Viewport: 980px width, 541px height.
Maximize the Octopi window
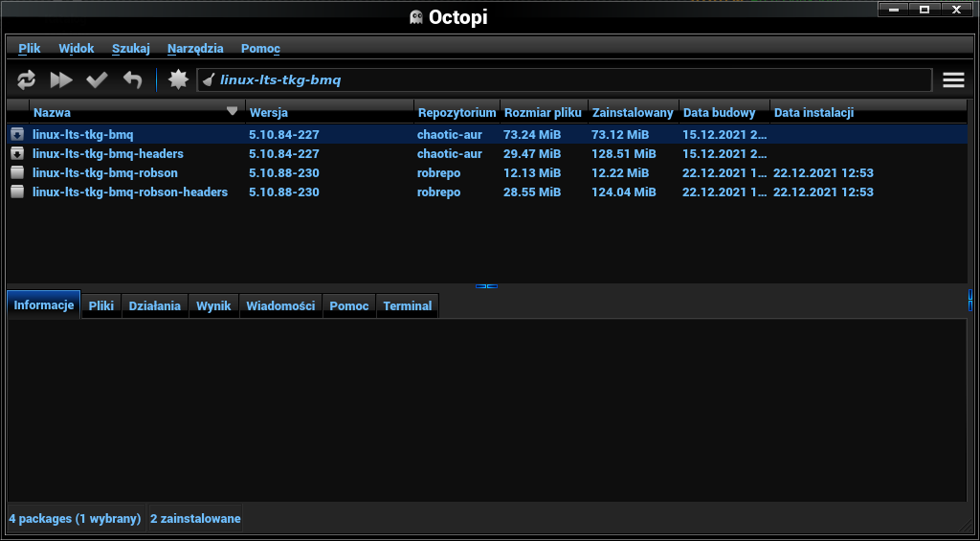coord(924,9)
